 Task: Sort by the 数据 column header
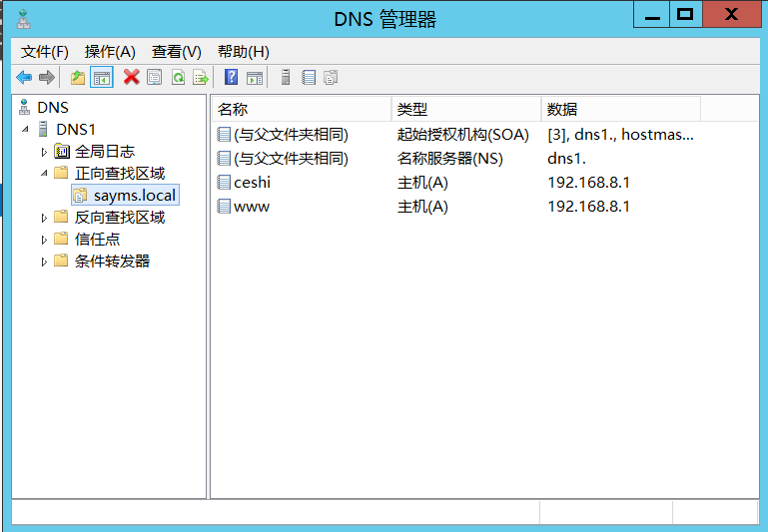(x=621, y=109)
